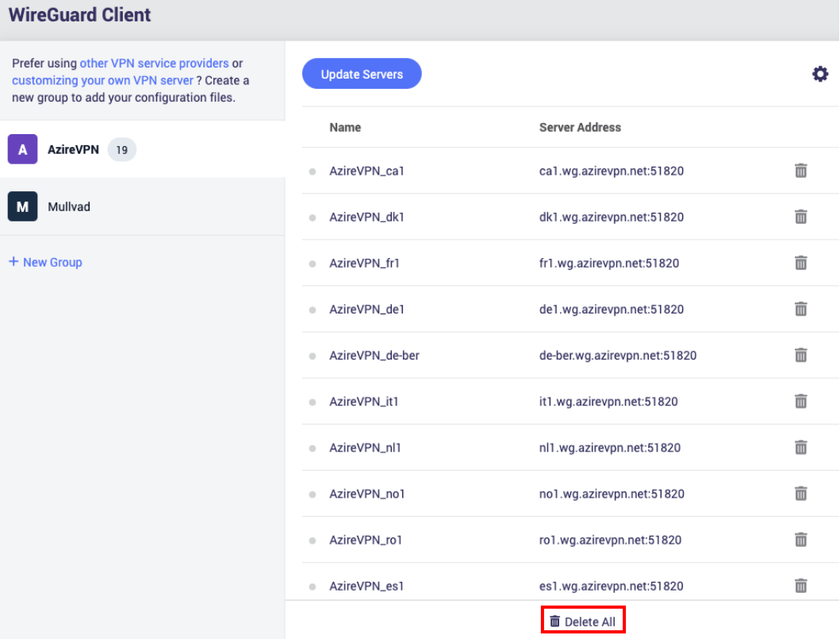This screenshot has height=639, width=840.
Task: Click address no1.wg.azirevpn.net:51820
Action: pos(612,494)
